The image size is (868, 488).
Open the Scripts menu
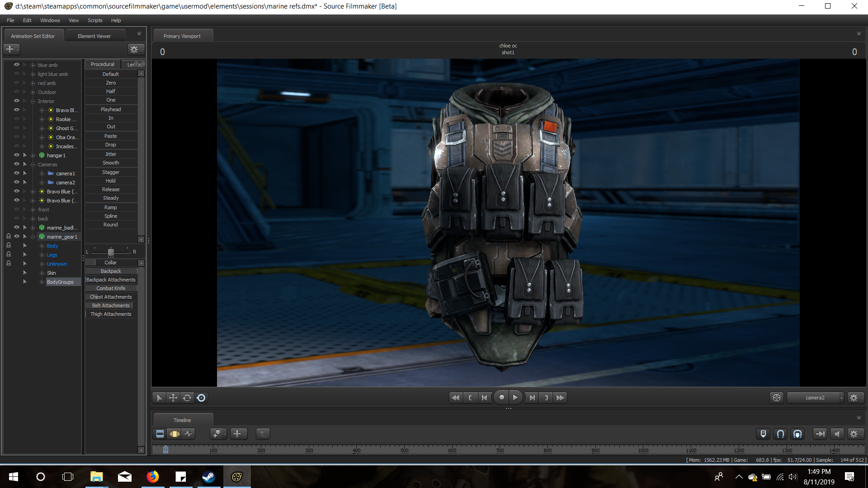(x=94, y=20)
